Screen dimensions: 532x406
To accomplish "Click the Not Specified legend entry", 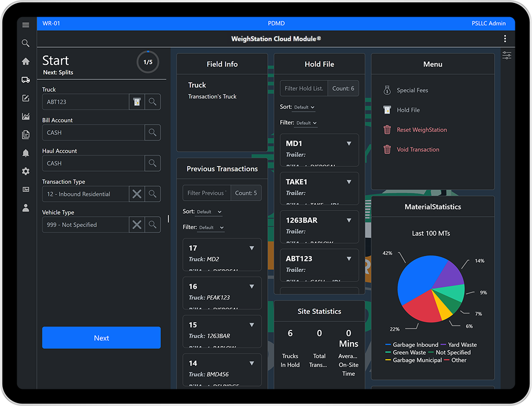I will click(x=449, y=353).
